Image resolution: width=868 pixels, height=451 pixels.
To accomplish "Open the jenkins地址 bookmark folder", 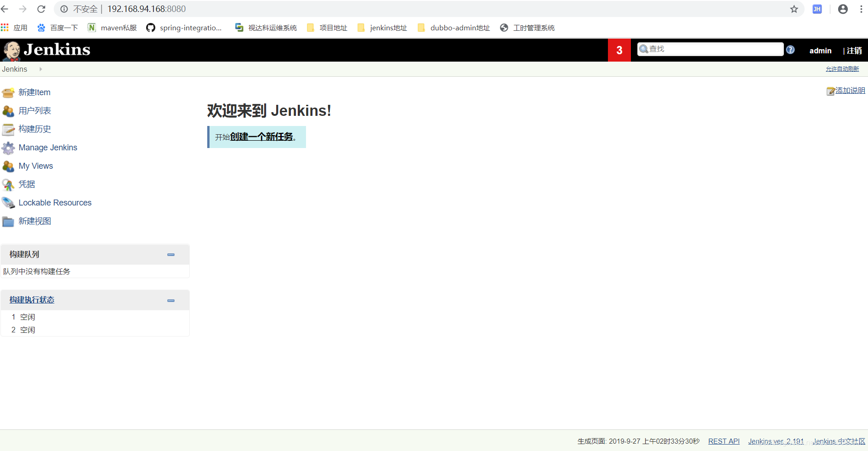I will click(x=382, y=28).
